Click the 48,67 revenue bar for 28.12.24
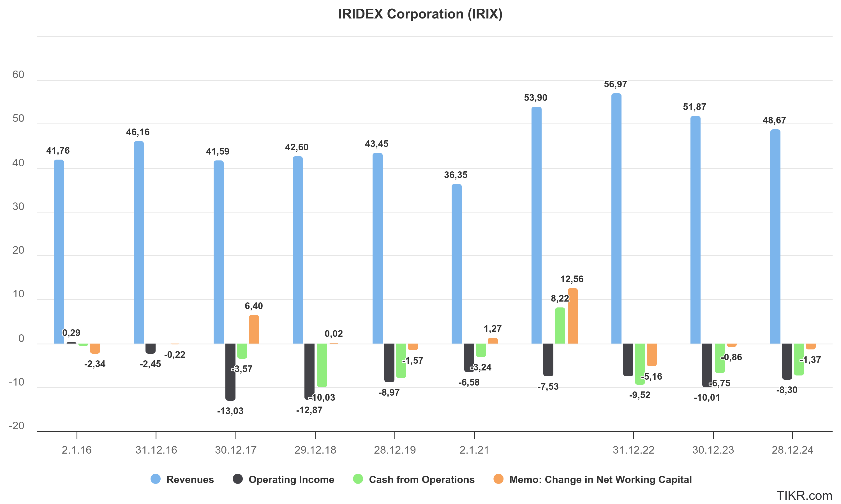This screenshot has height=504, width=841. (x=775, y=236)
